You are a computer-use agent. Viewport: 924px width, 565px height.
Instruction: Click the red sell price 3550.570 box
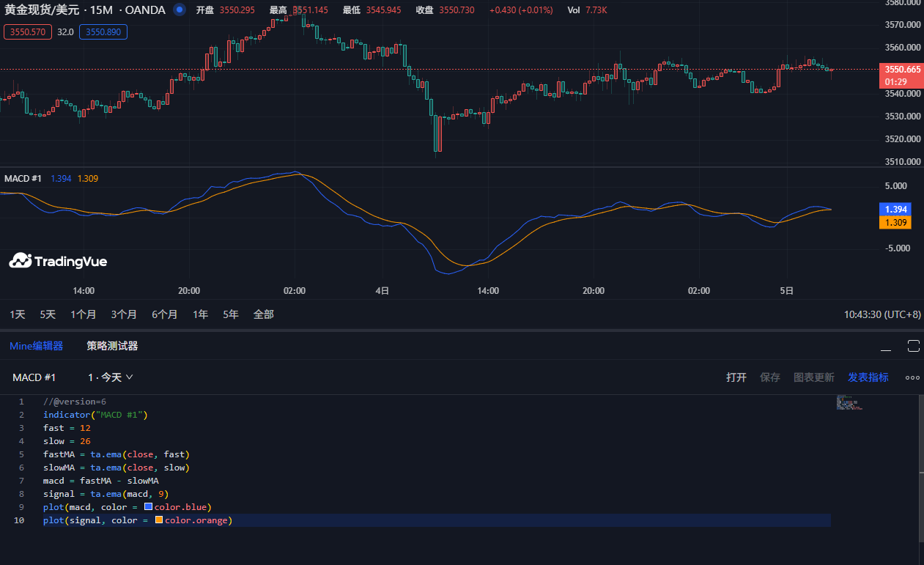tap(28, 32)
